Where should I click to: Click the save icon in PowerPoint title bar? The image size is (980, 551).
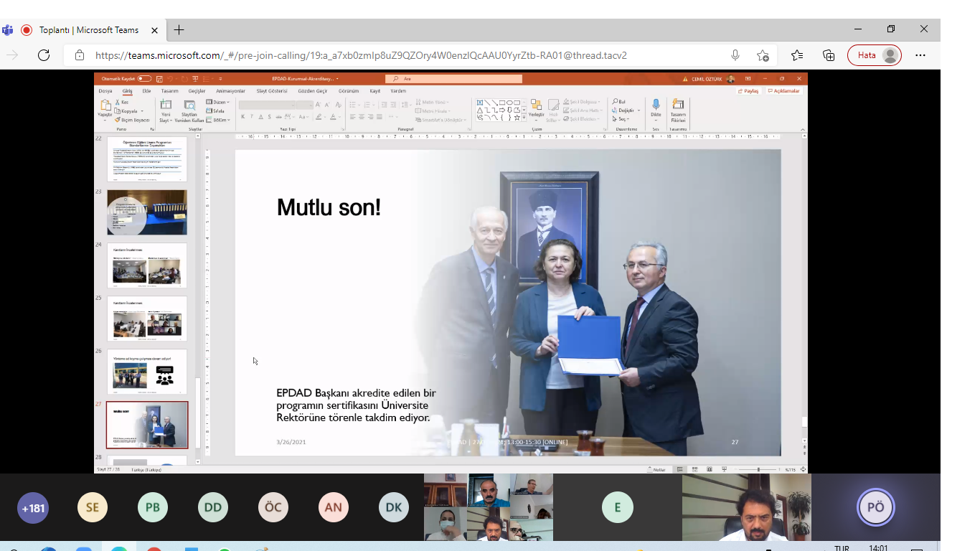[x=159, y=79]
